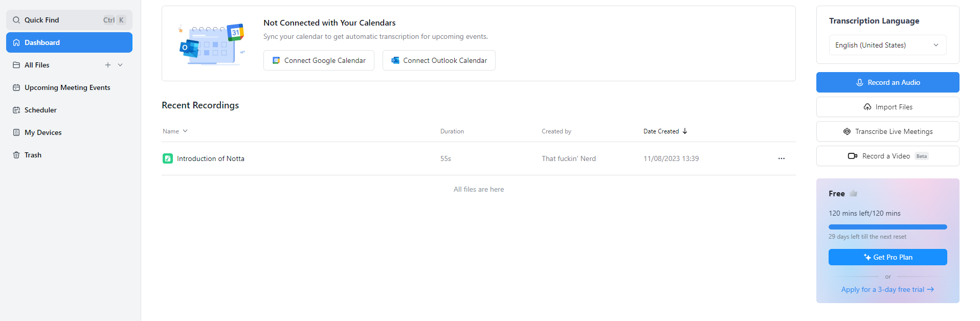This screenshot has width=980, height=321.
Task: Open Upcoming Meeting Events
Action: click(x=69, y=87)
